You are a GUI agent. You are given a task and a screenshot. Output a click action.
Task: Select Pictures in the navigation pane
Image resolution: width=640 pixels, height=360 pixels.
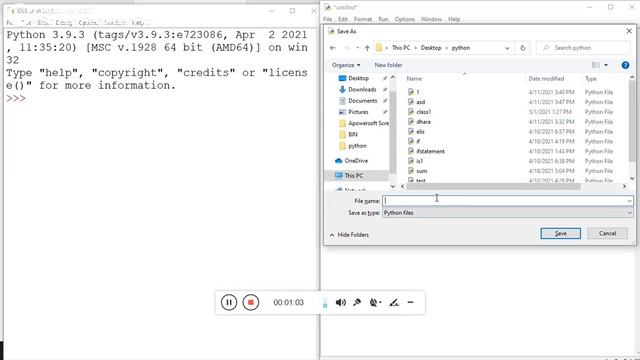coord(358,112)
